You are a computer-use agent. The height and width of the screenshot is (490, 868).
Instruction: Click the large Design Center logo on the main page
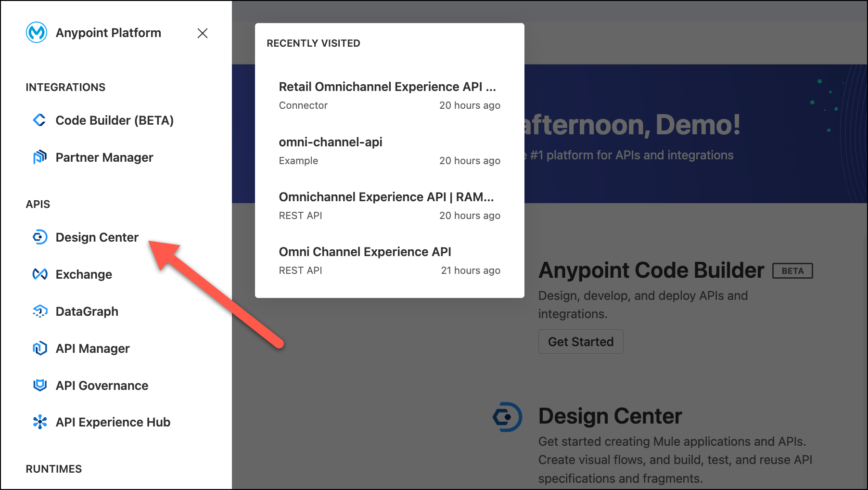click(507, 417)
